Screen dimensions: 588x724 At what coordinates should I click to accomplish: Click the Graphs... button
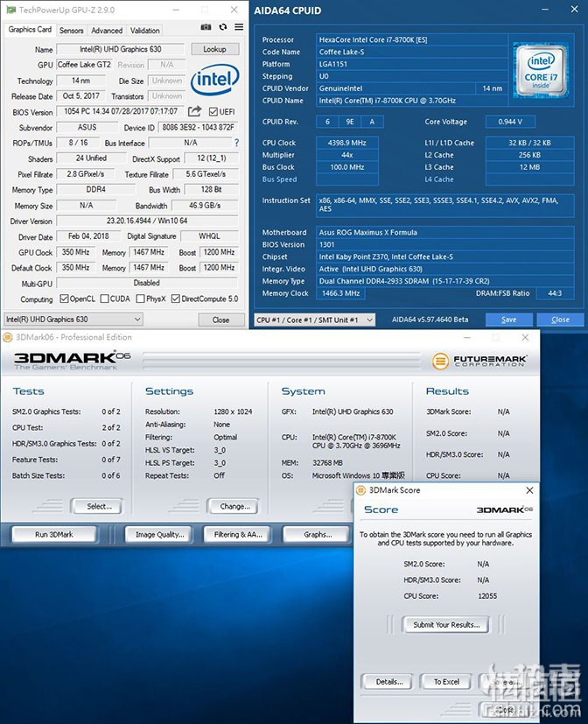(x=317, y=534)
